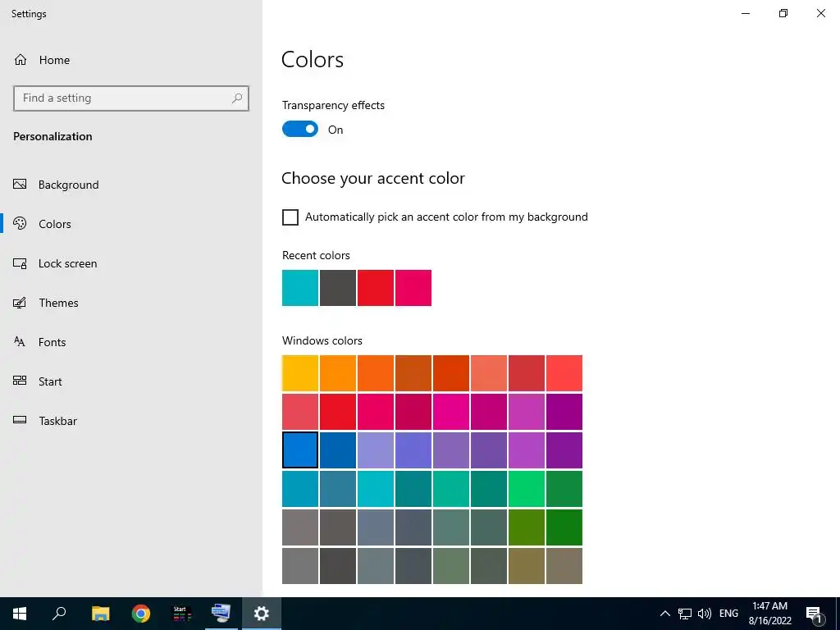840x630 pixels.
Task: Click the Taskbar icon in sidebar
Action: [20, 420]
